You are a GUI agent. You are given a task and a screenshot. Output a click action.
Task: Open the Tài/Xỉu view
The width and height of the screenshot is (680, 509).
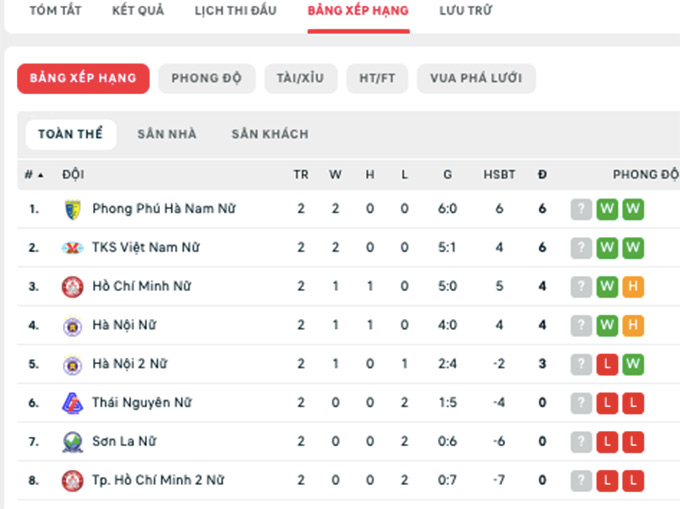[x=301, y=78]
